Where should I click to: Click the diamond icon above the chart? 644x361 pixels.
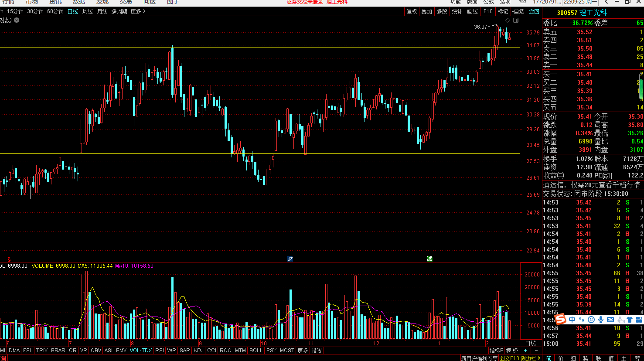[508, 20]
